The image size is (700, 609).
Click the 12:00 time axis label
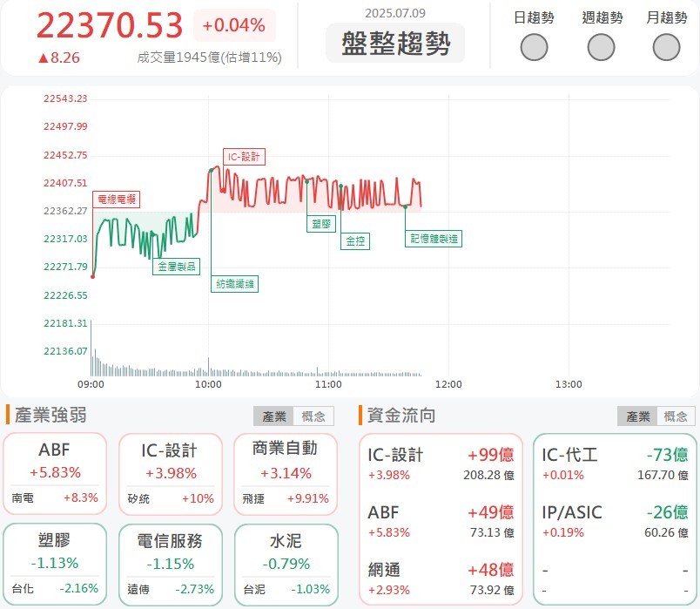[x=448, y=384]
